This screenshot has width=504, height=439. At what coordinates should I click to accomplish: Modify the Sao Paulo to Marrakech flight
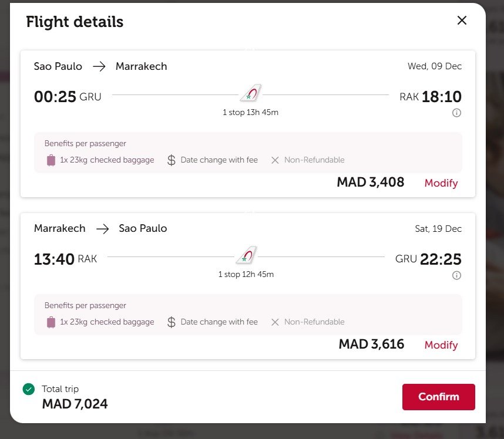pyautogui.click(x=441, y=183)
